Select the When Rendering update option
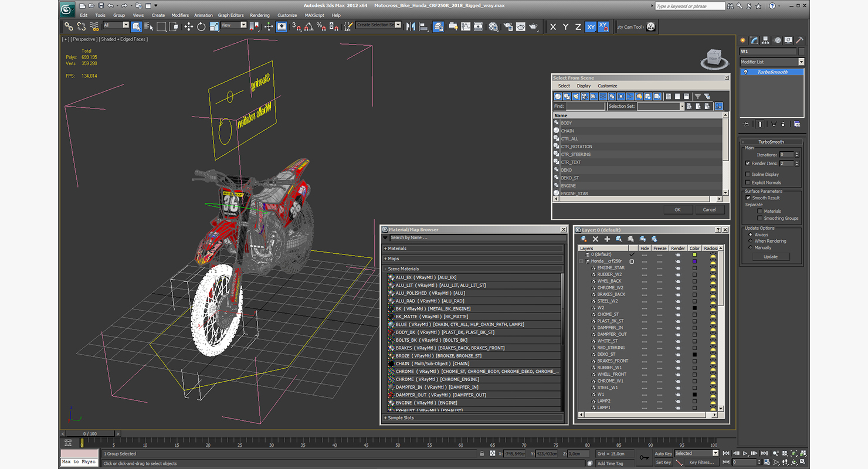The height and width of the screenshot is (469, 868). 750,241
